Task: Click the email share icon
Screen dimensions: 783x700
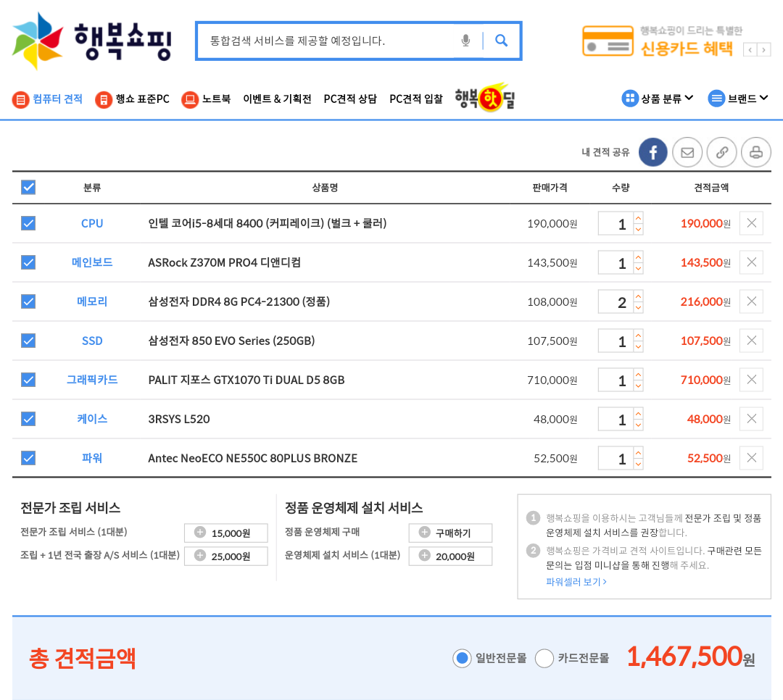Action: [x=687, y=152]
